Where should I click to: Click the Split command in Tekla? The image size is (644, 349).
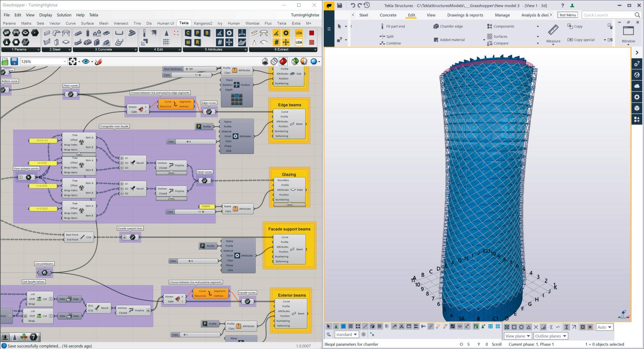[x=386, y=36]
